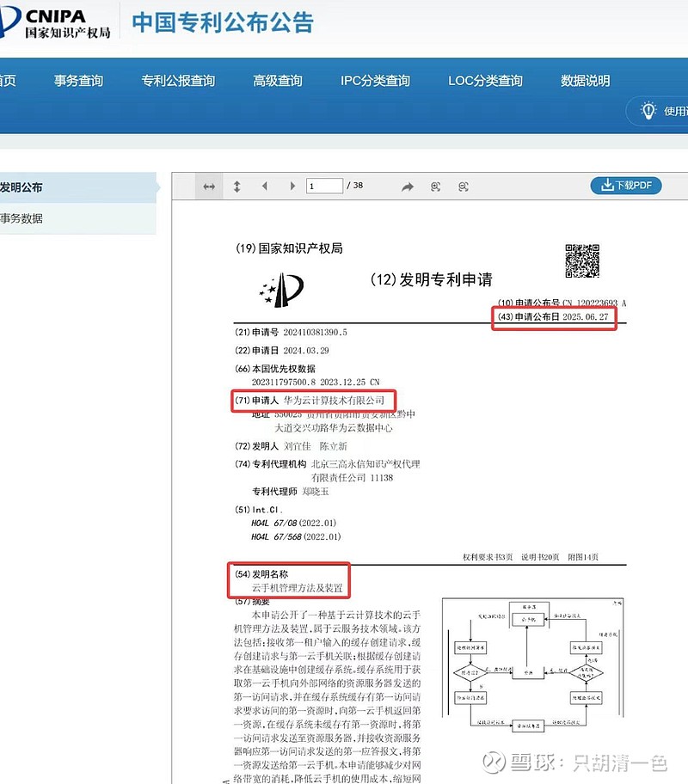Click heading (12)发明专利申请
The height and width of the screenshot is (784, 688).
(432, 279)
